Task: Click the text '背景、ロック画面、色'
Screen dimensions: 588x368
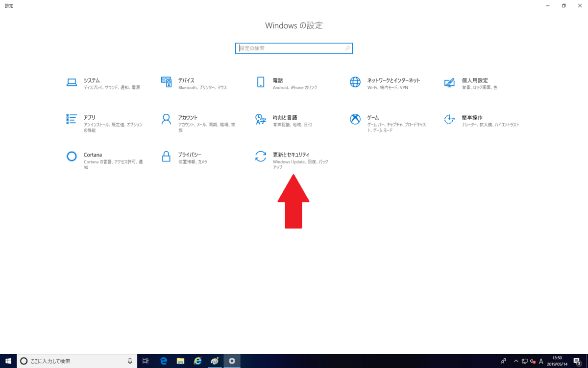Action: pos(479,87)
